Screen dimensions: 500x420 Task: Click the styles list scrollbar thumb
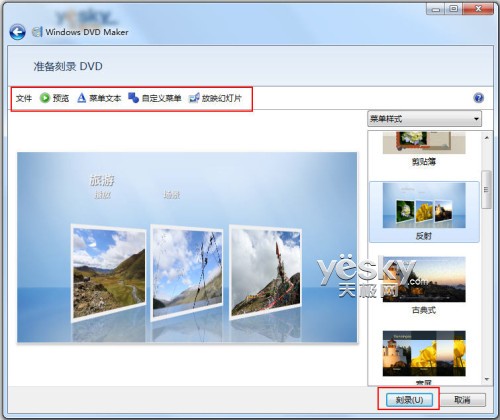(487, 189)
